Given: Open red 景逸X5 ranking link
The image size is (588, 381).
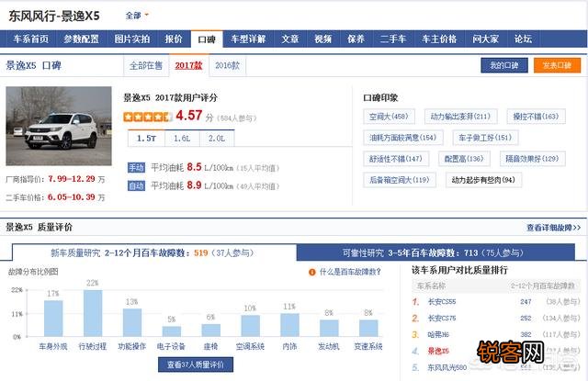Looking at the screenshot, I should click(438, 351).
